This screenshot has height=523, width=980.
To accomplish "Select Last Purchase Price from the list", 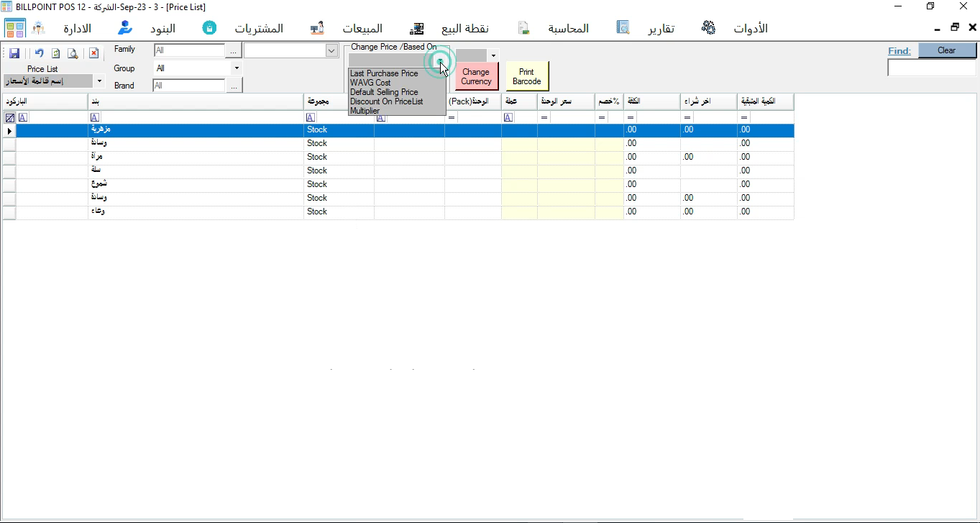I will coord(383,73).
